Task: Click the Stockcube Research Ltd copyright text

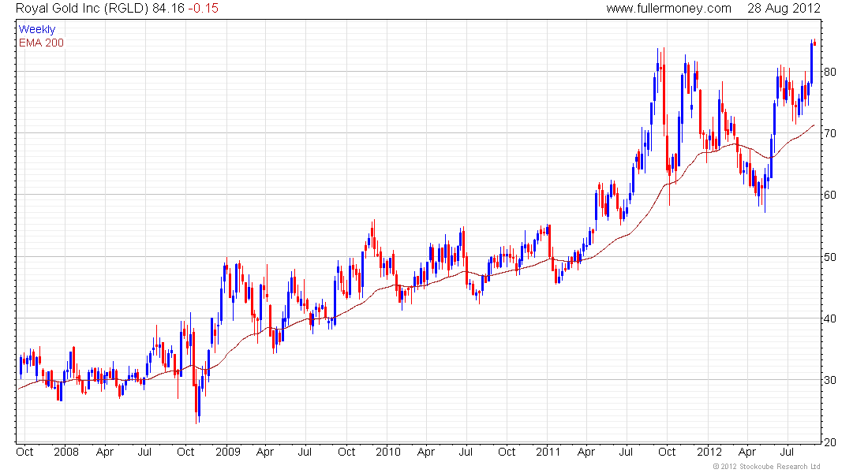Action: (x=767, y=467)
